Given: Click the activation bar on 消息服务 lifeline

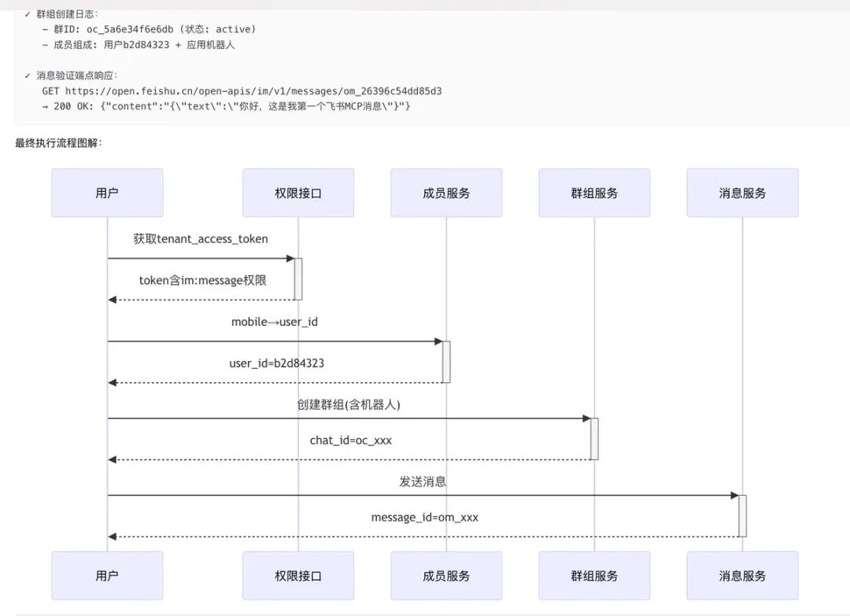Looking at the screenshot, I should 742,516.
